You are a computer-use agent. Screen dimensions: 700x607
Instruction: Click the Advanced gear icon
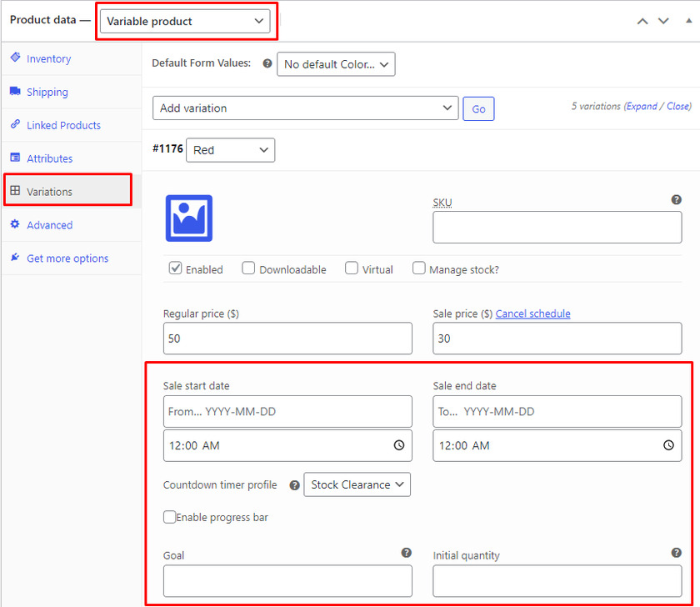point(15,224)
